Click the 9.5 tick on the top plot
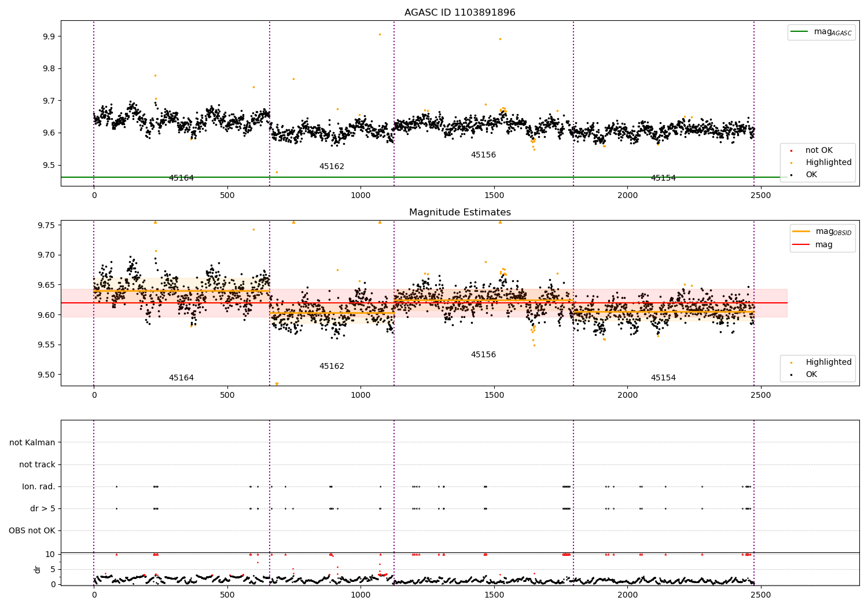 coord(49,165)
